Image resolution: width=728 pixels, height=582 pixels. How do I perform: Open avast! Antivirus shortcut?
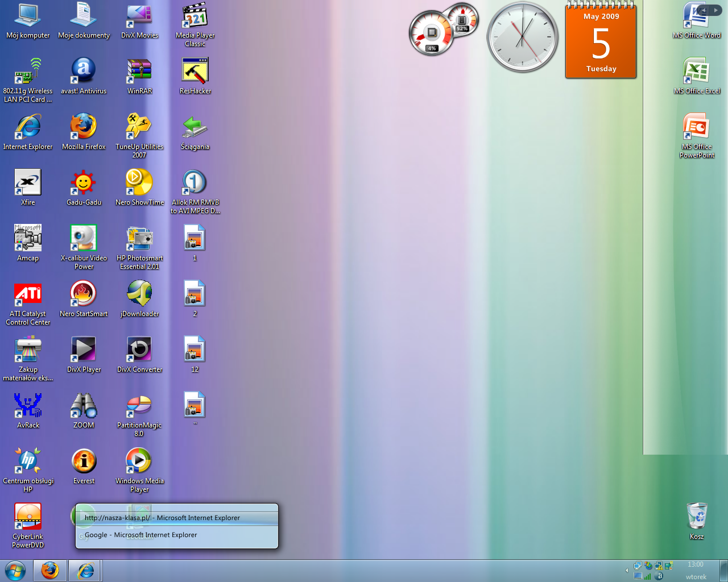[x=84, y=76]
